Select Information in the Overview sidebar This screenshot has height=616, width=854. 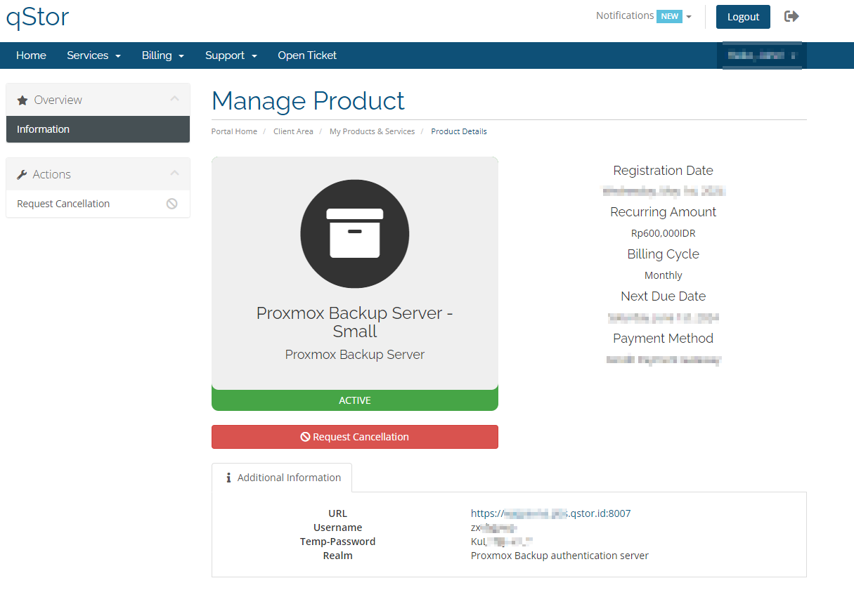(98, 129)
